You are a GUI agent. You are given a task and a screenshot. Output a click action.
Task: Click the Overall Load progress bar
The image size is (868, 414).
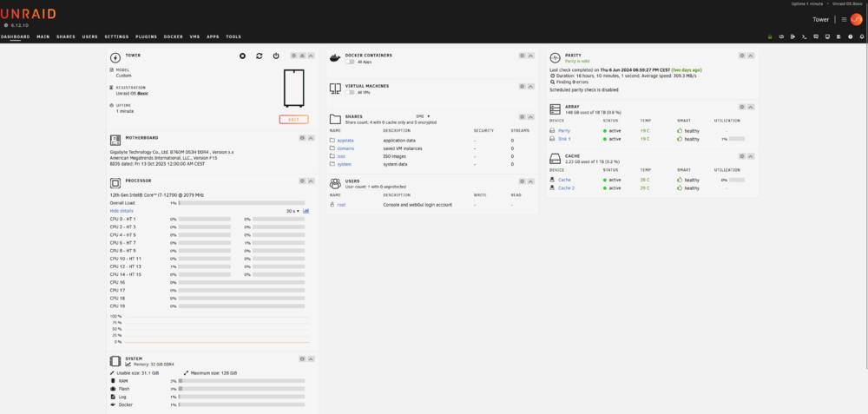coord(241,203)
